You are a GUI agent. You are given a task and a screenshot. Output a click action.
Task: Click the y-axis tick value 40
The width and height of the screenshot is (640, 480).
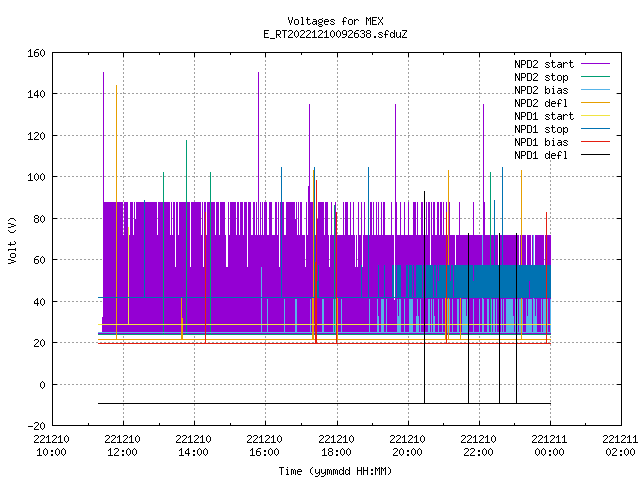pyautogui.click(x=39, y=302)
